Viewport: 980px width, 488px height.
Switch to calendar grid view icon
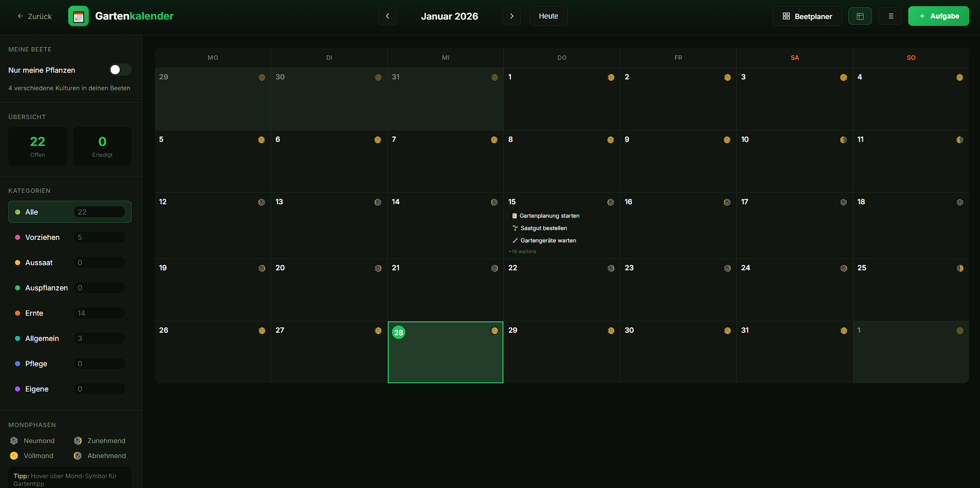(860, 17)
